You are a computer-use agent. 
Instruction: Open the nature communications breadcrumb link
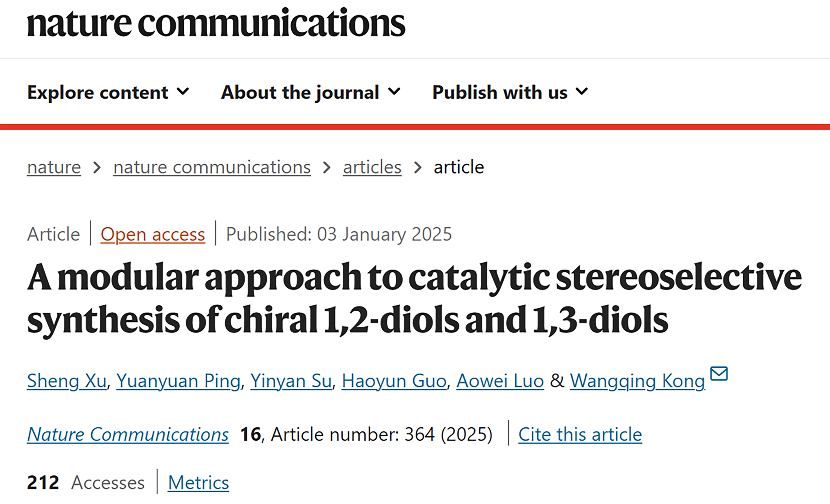pos(212,167)
